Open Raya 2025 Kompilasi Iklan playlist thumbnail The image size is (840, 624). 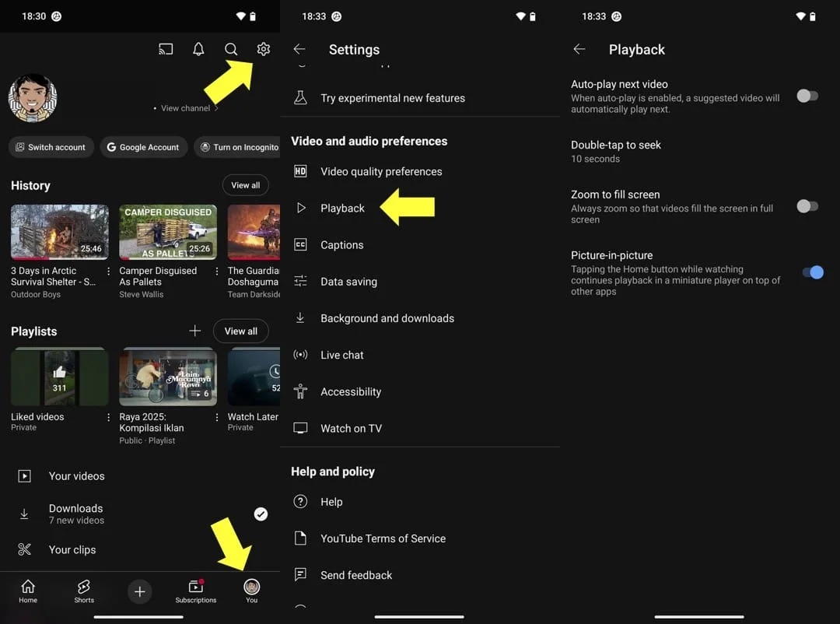click(168, 377)
